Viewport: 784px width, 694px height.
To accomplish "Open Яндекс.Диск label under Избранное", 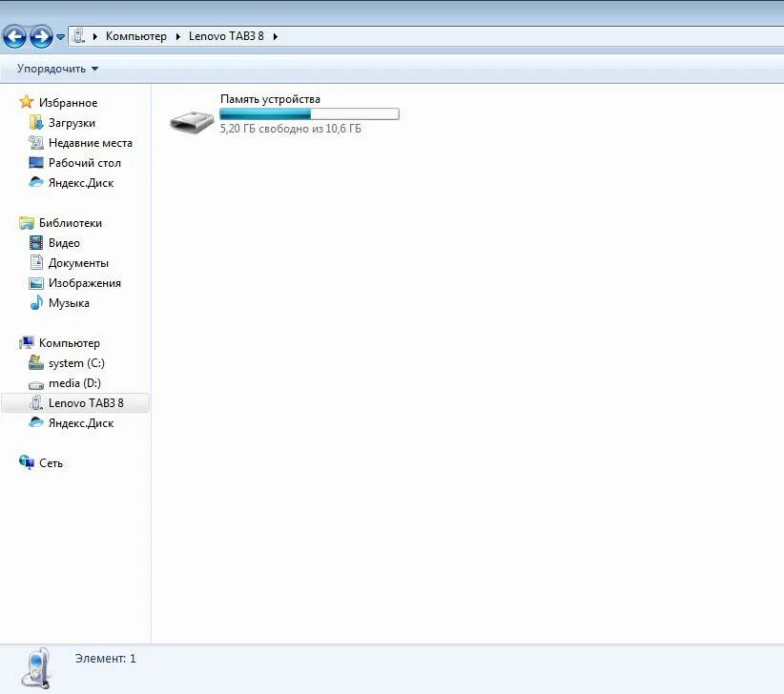I will (x=81, y=183).
